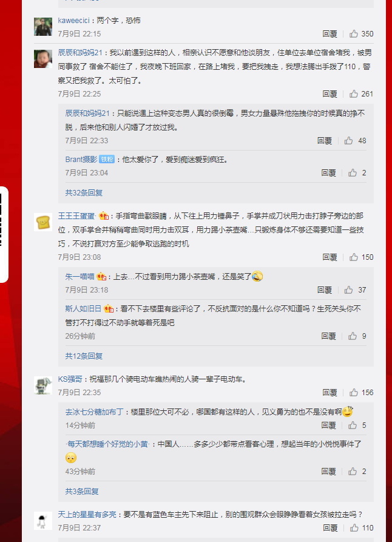Like 朱一喵喵's reply with 37 likes
The height and width of the screenshot is (542, 392).
click(x=348, y=290)
